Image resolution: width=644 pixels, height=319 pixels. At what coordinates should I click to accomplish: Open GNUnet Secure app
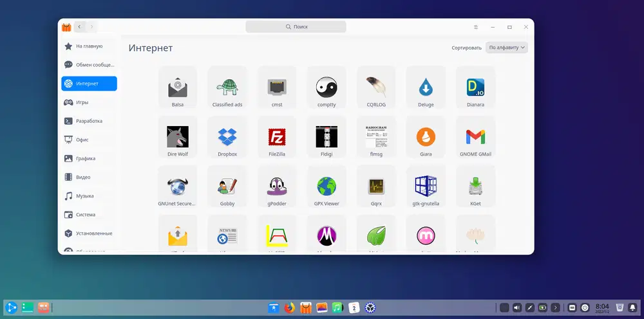(x=178, y=187)
